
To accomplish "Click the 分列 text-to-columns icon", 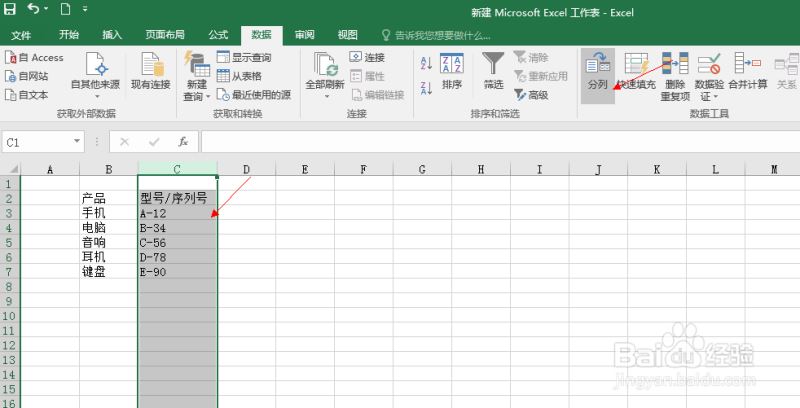I will [x=597, y=63].
